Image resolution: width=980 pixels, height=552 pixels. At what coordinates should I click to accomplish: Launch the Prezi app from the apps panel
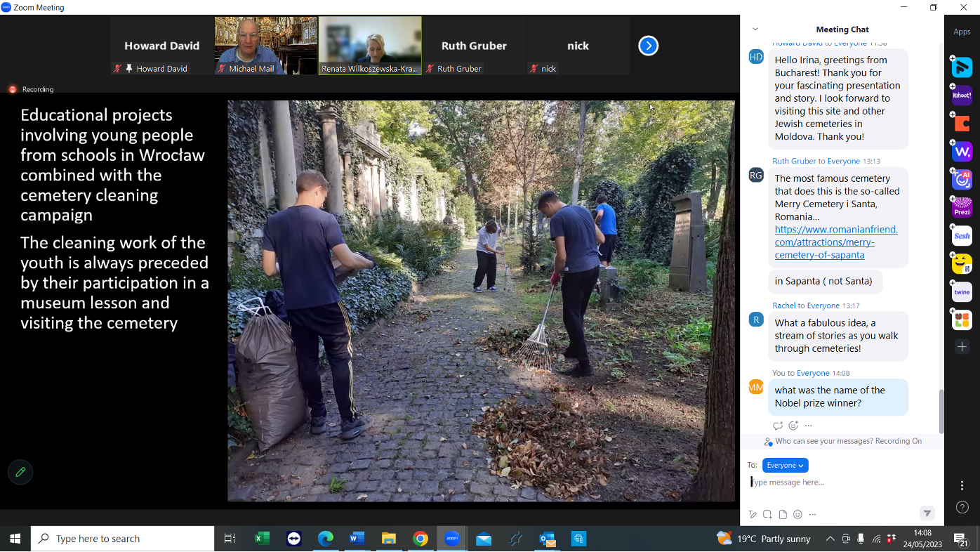(961, 207)
